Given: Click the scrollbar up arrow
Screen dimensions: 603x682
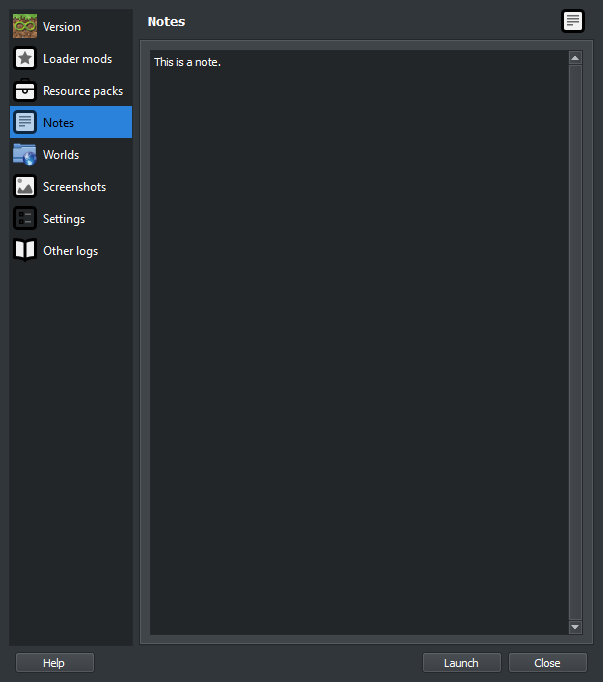Looking at the screenshot, I should pyautogui.click(x=575, y=58).
